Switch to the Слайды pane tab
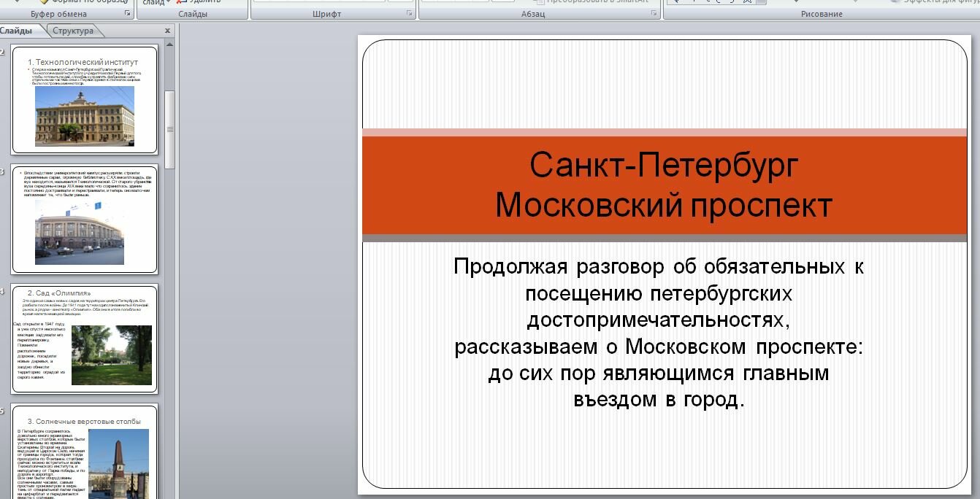The height and width of the screenshot is (499, 980). point(18,31)
